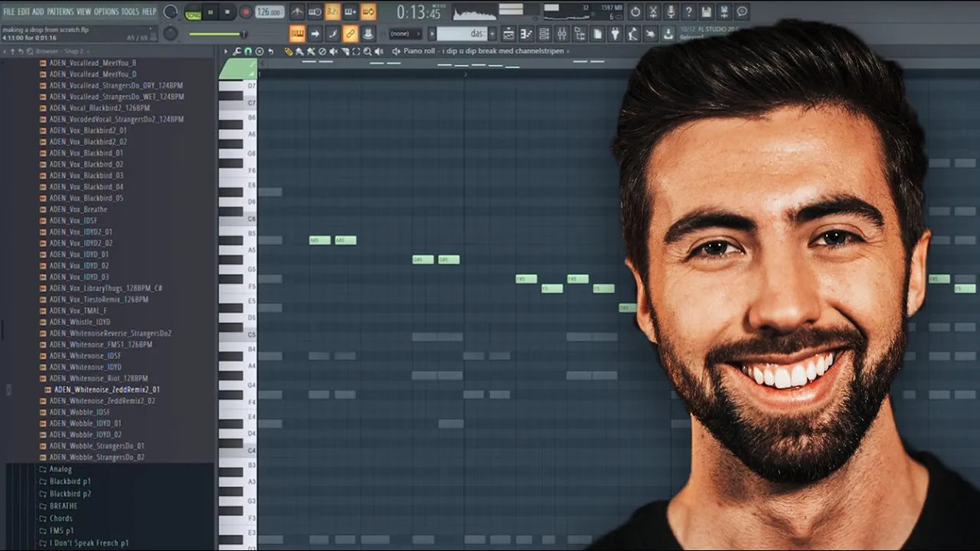This screenshot has width=980, height=551.
Task: Adjust the main volume knob
Action: [x=171, y=12]
